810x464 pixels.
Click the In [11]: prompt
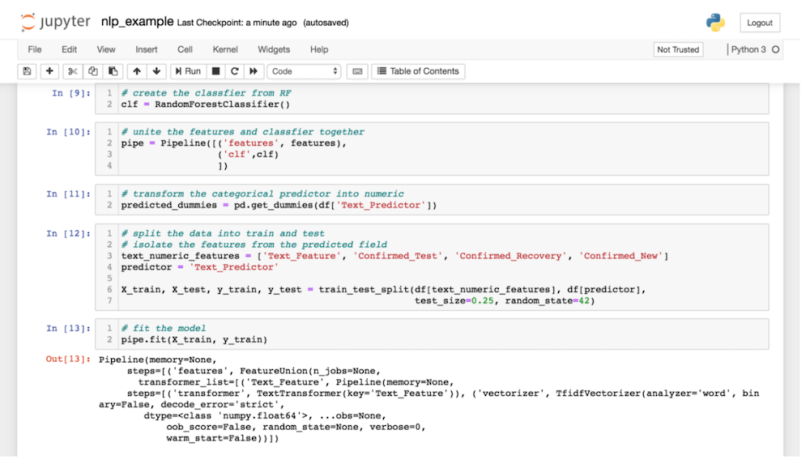[68, 194]
